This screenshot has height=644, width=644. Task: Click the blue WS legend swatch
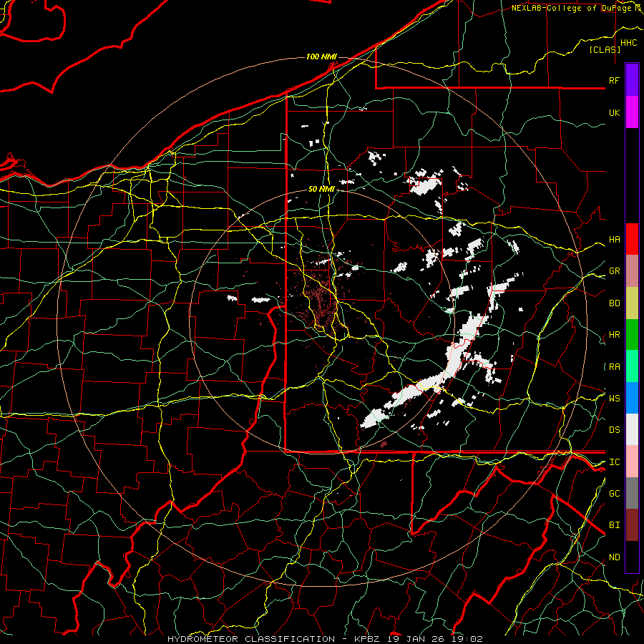(x=632, y=398)
